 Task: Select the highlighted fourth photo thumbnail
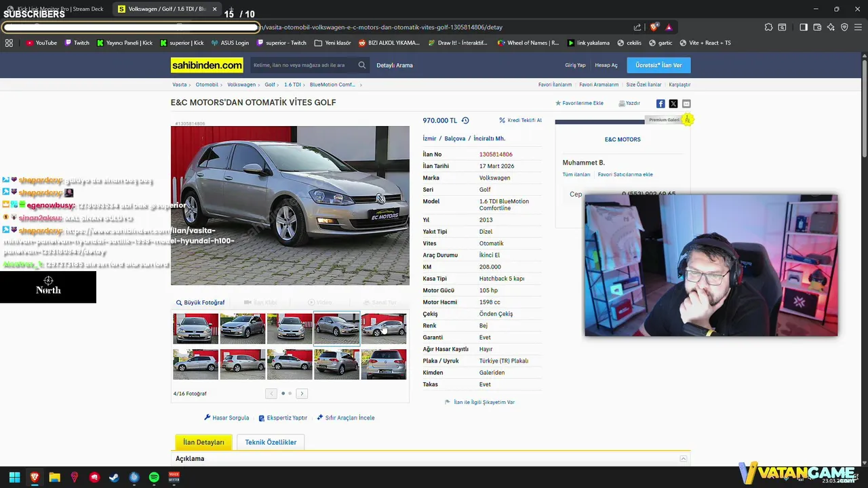click(337, 329)
